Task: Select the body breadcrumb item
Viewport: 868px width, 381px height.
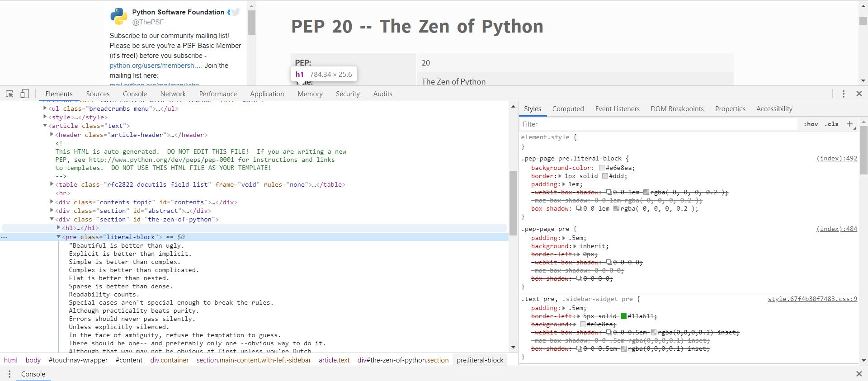Action: (33, 360)
